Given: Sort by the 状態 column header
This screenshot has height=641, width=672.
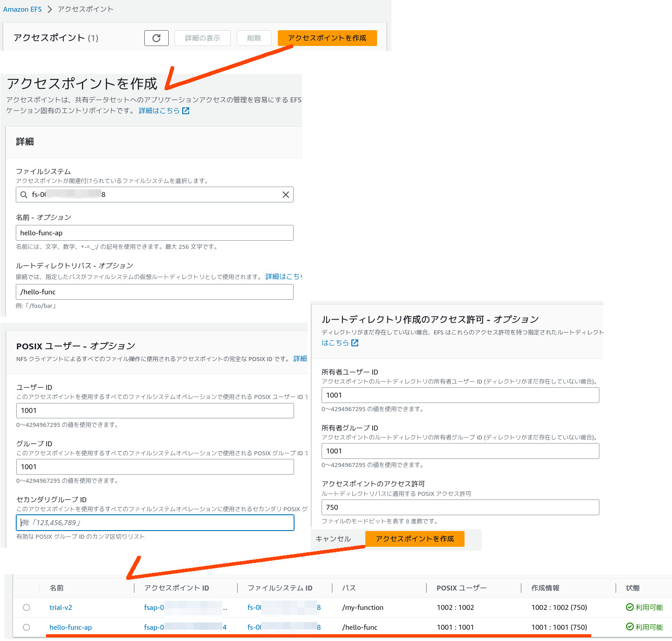Looking at the screenshot, I should tap(633, 588).
